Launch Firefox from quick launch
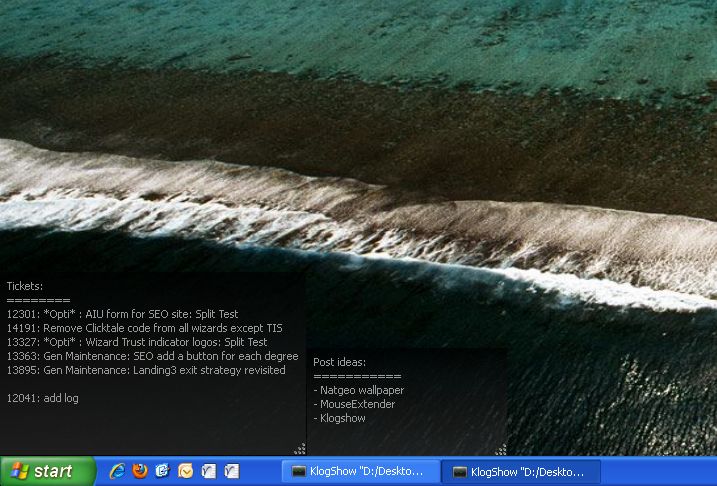This screenshot has height=486, width=717. click(140, 471)
